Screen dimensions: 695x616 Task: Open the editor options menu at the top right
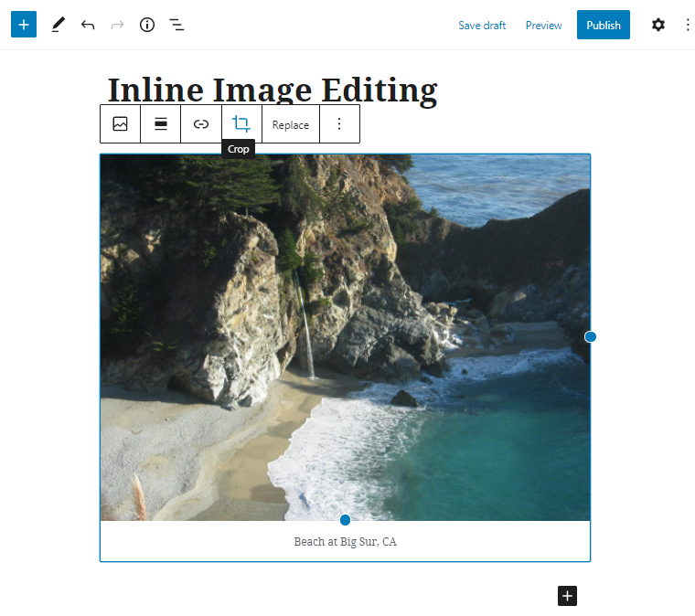pyautogui.click(x=688, y=25)
